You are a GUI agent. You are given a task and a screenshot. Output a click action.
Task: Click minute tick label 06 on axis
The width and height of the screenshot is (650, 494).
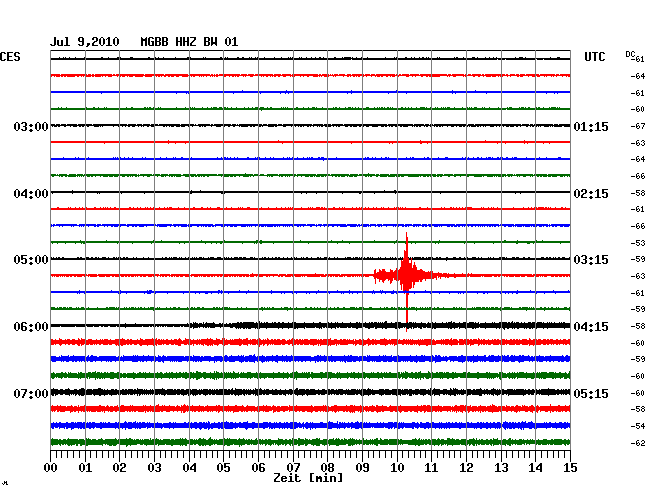point(258,468)
